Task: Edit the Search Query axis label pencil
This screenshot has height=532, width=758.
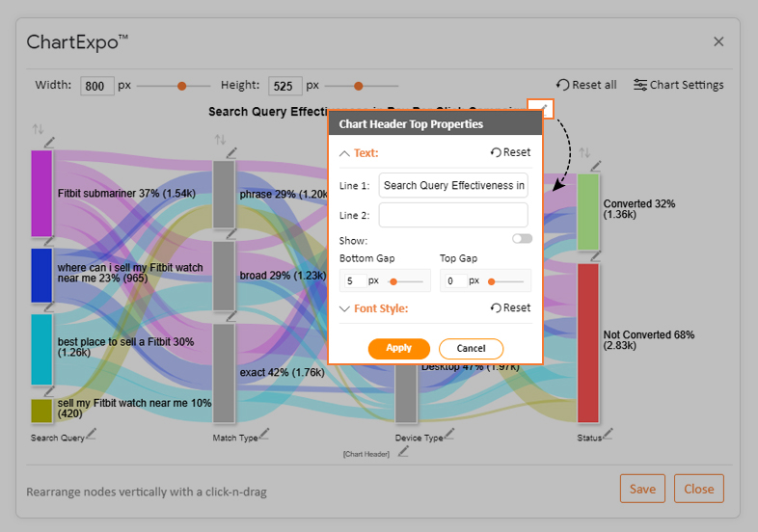Action: (91, 434)
